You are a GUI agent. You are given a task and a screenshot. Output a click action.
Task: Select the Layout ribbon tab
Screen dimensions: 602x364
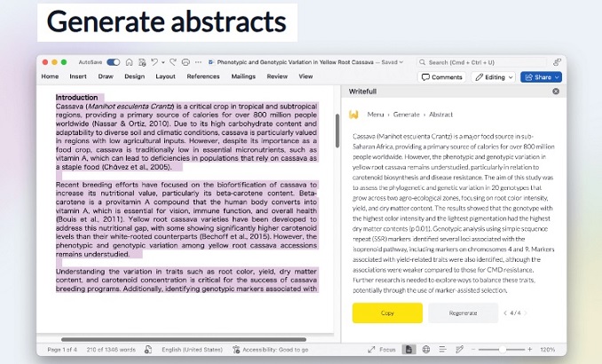(x=165, y=77)
